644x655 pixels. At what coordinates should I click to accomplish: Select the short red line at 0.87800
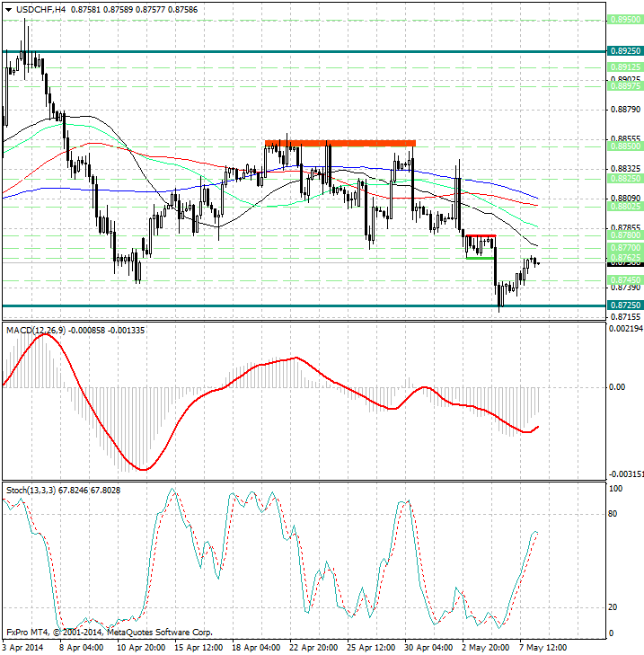481,236
